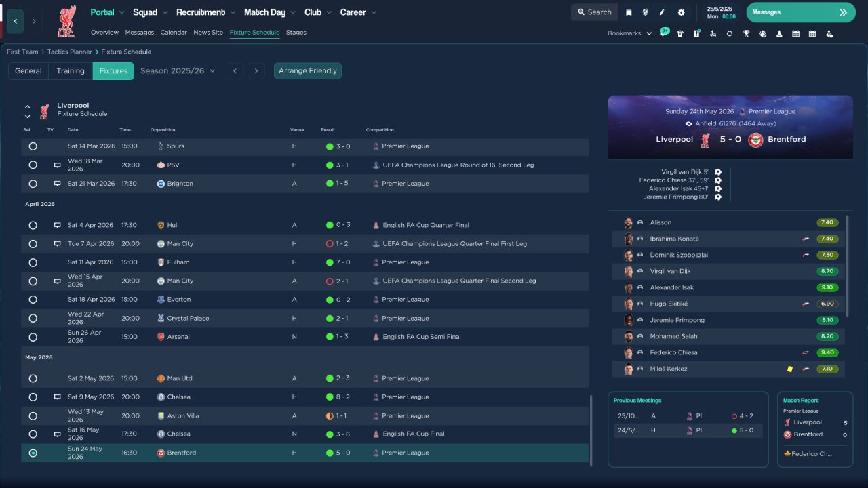The height and width of the screenshot is (488, 868).
Task: Click the trophy icon in the bookmarks bar
Action: pos(746,33)
